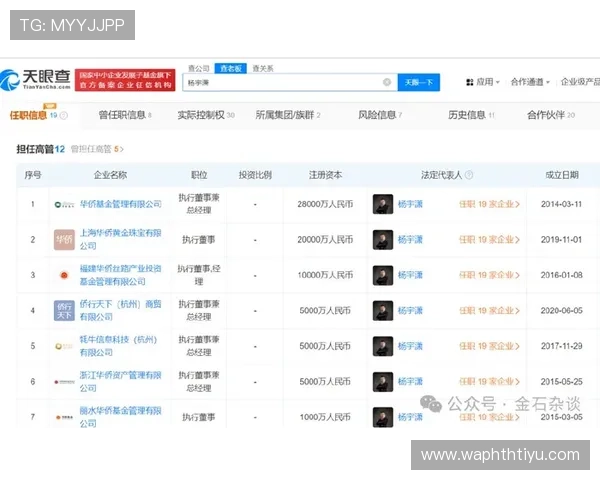Expand the 合作通道 dropdown menu

(530, 82)
